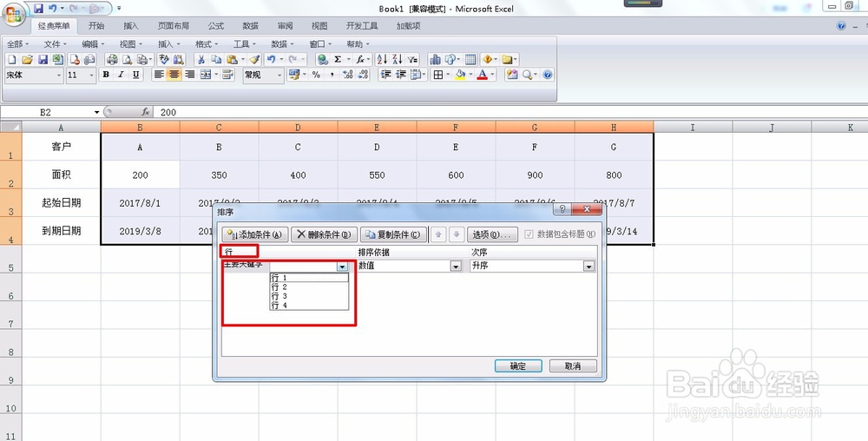Click the Save icon in Quick Access Toolbar
The width and height of the screenshot is (868, 441).
38,9
